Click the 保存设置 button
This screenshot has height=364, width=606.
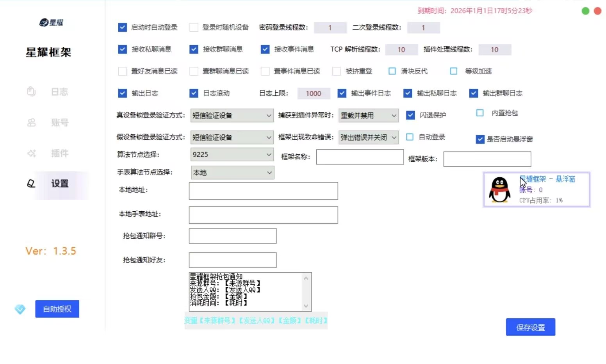click(x=530, y=327)
